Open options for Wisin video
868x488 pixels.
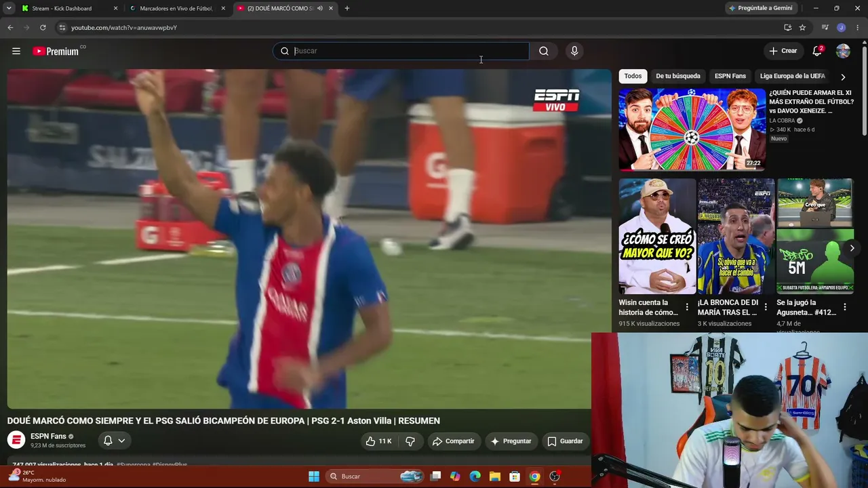(x=687, y=307)
